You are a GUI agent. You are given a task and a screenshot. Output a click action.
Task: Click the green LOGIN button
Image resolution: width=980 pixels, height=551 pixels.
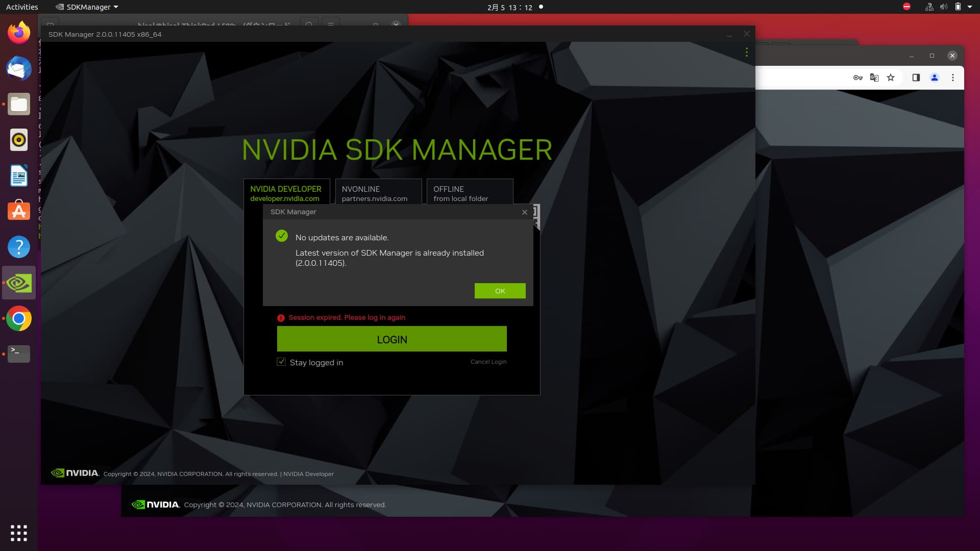(x=391, y=339)
